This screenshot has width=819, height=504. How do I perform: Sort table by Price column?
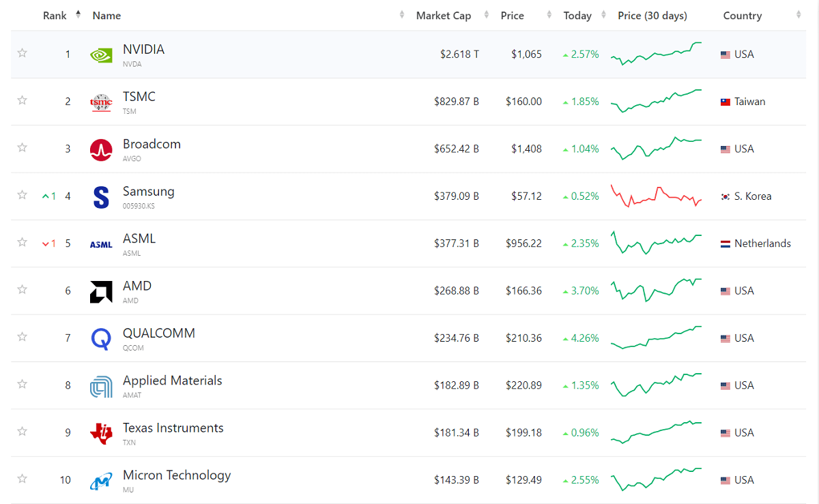click(x=513, y=15)
